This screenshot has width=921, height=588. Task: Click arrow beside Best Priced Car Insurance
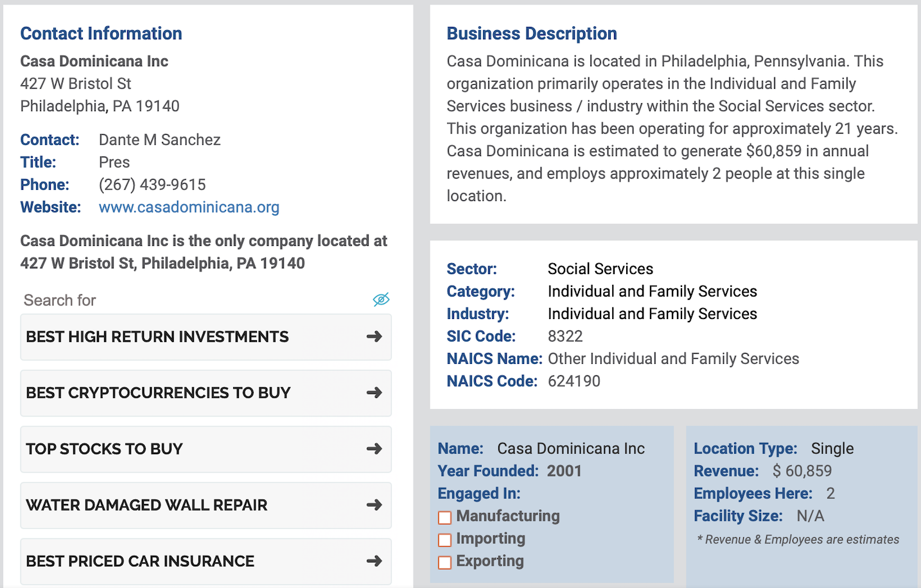click(x=374, y=561)
